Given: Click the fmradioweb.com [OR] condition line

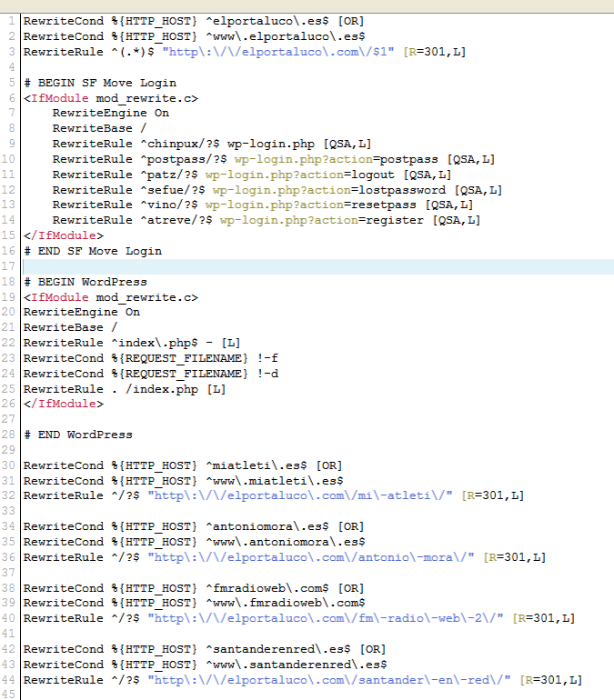Looking at the screenshot, I should pyautogui.click(x=194, y=588).
